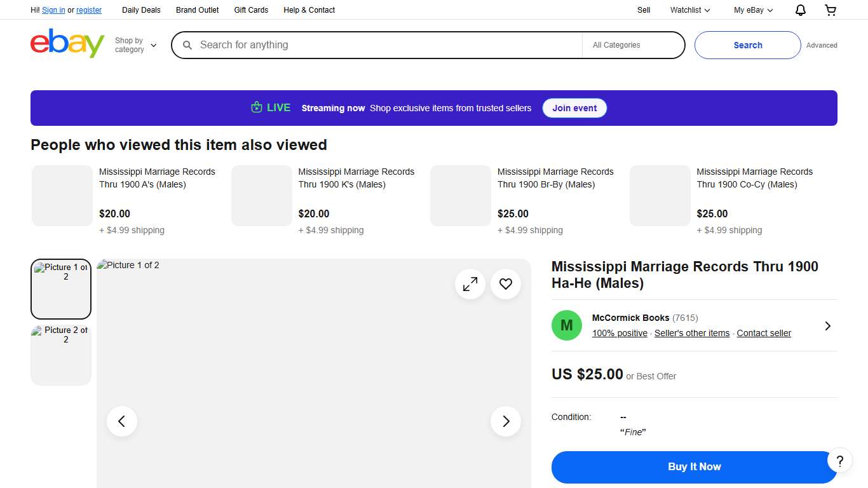The image size is (868, 488).
Task: Click the search magnifier icon
Action: tap(187, 45)
